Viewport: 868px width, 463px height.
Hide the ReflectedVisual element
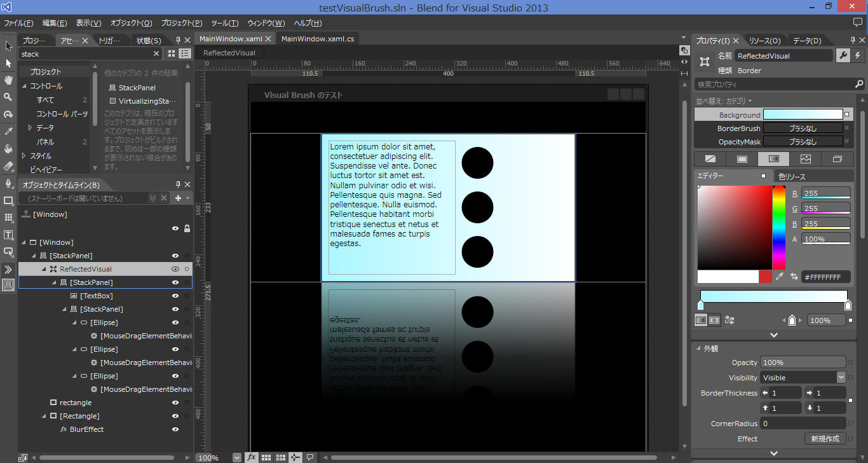(x=175, y=269)
